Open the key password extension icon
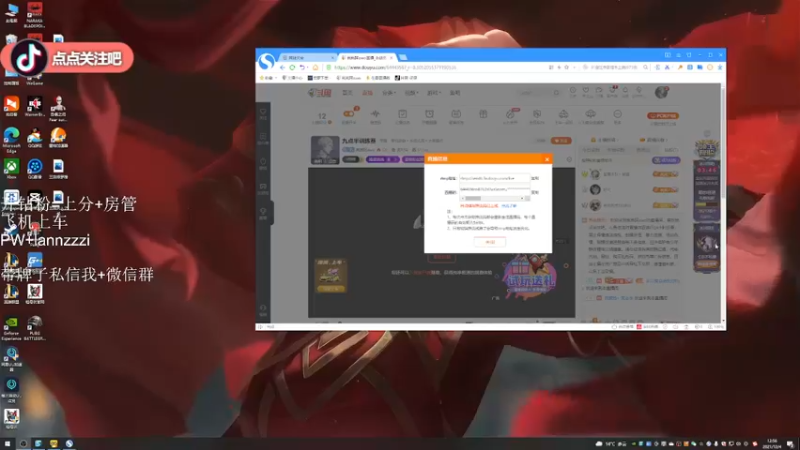 (680, 67)
